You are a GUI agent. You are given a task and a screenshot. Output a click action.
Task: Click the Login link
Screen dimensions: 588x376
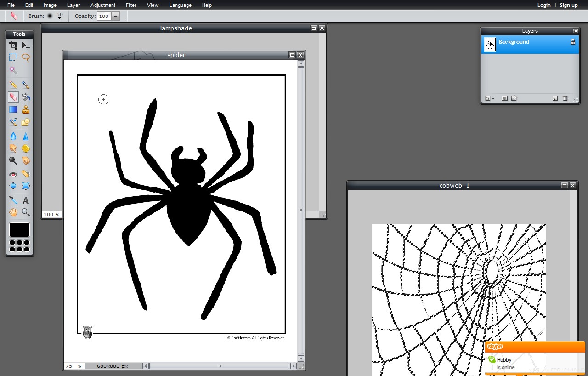coord(544,5)
